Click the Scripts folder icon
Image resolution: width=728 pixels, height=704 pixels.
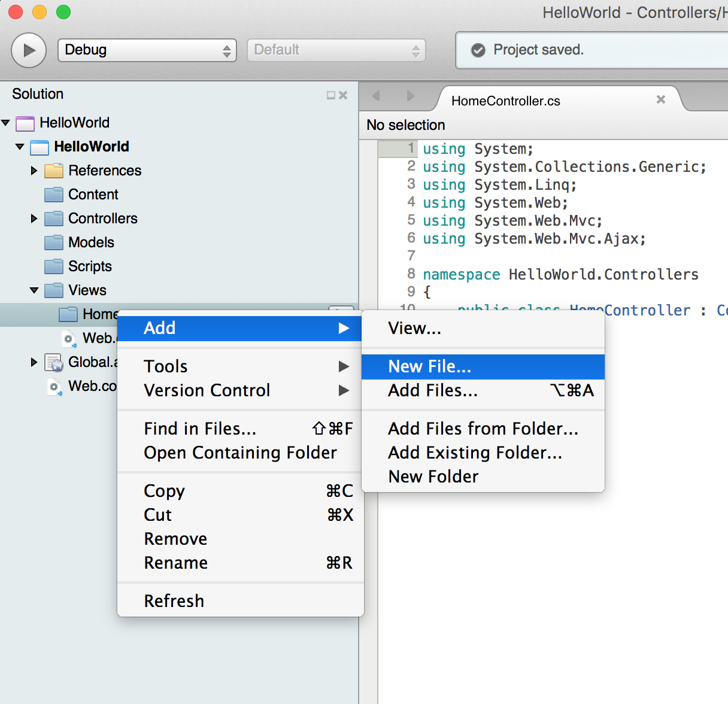[54, 266]
